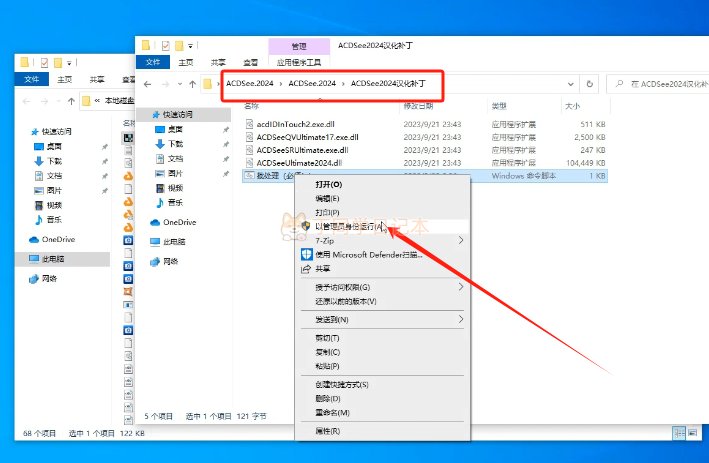Switch to details view icon in status bar

click(x=679, y=433)
